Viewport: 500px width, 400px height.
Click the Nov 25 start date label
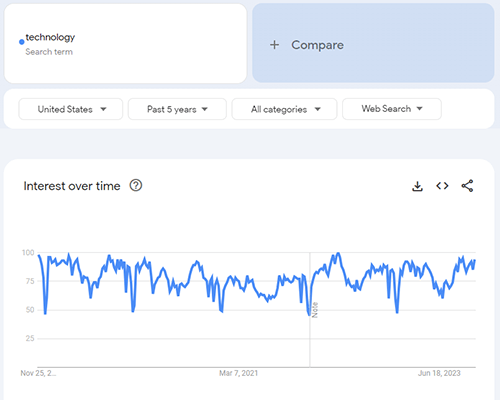point(38,373)
